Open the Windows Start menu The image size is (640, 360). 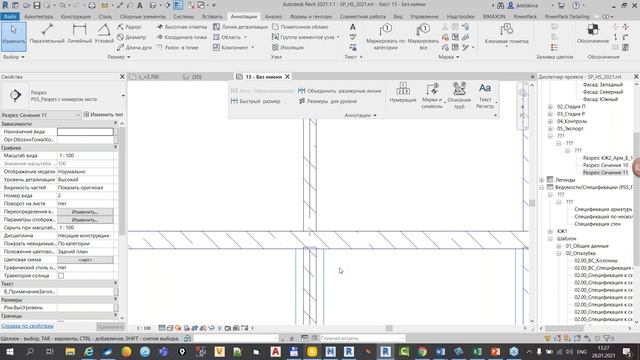point(9,351)
